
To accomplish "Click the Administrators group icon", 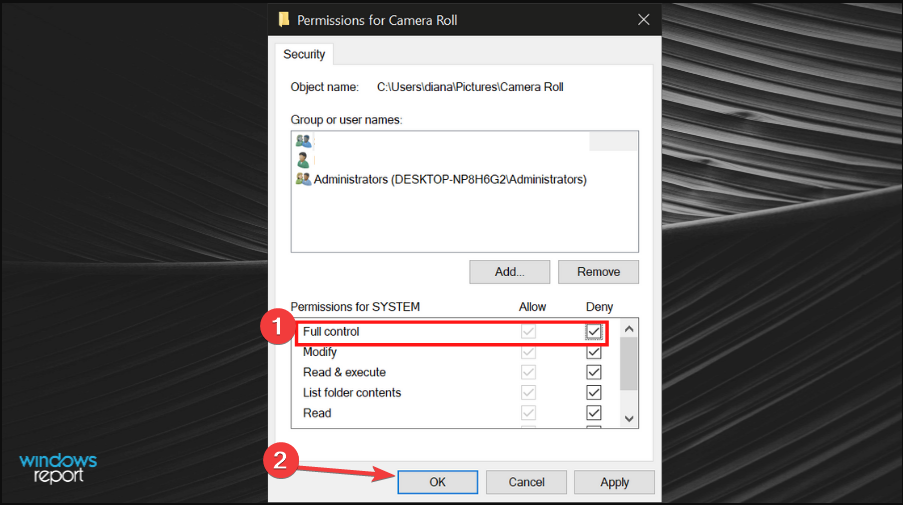I will pos(303,179).
